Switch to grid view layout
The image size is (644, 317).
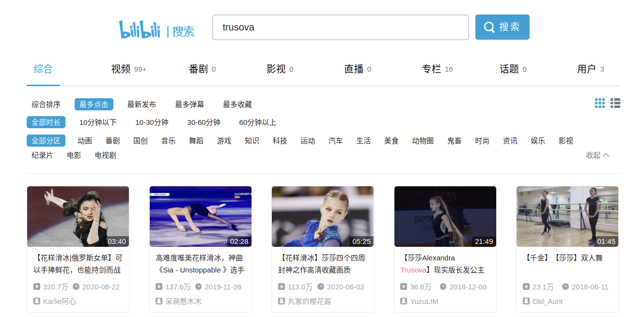coord(600,103)
